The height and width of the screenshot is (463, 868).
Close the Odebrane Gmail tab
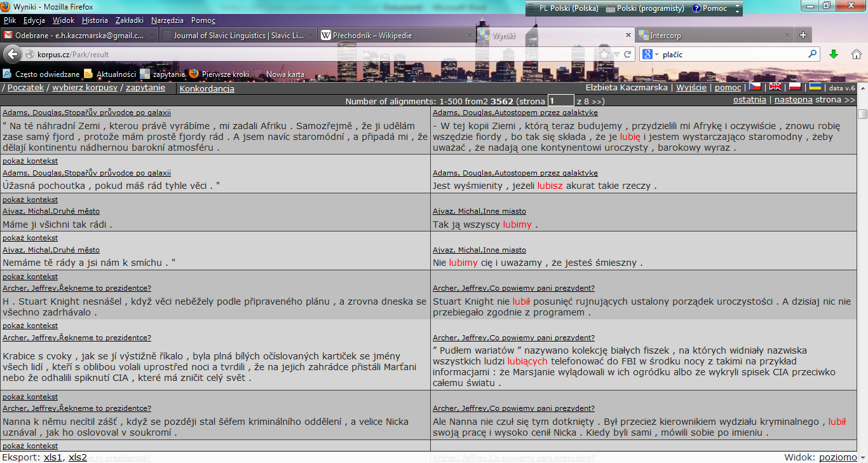(x=152, y=35)
